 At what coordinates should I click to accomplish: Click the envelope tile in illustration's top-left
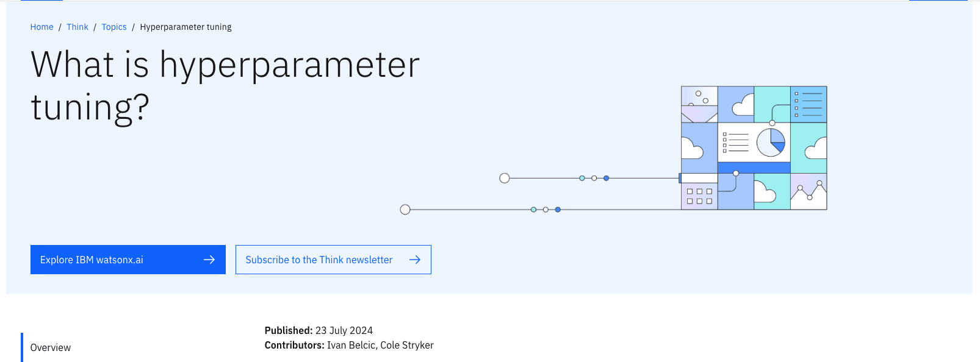click(699, 104)
